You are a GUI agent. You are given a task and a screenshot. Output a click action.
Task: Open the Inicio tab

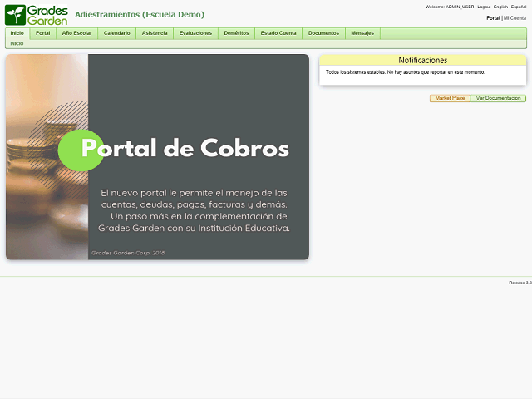17,33
